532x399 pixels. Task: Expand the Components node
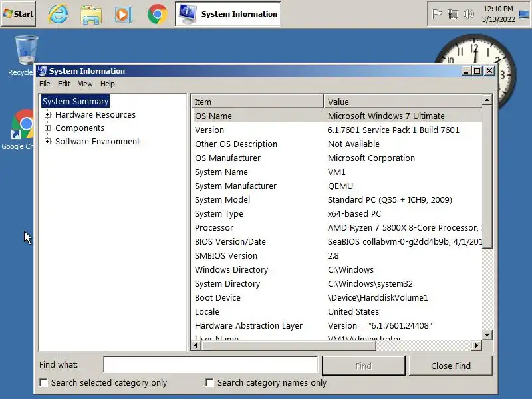tap(47, 128)
